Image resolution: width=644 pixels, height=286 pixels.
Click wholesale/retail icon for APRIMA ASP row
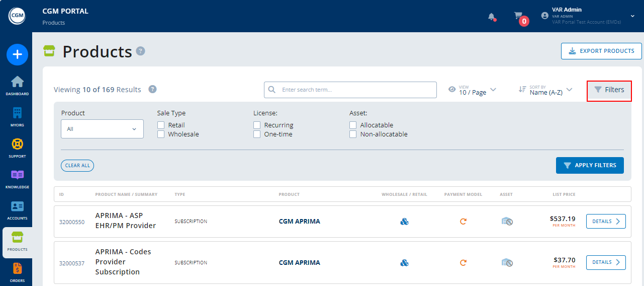coord(404,222)
